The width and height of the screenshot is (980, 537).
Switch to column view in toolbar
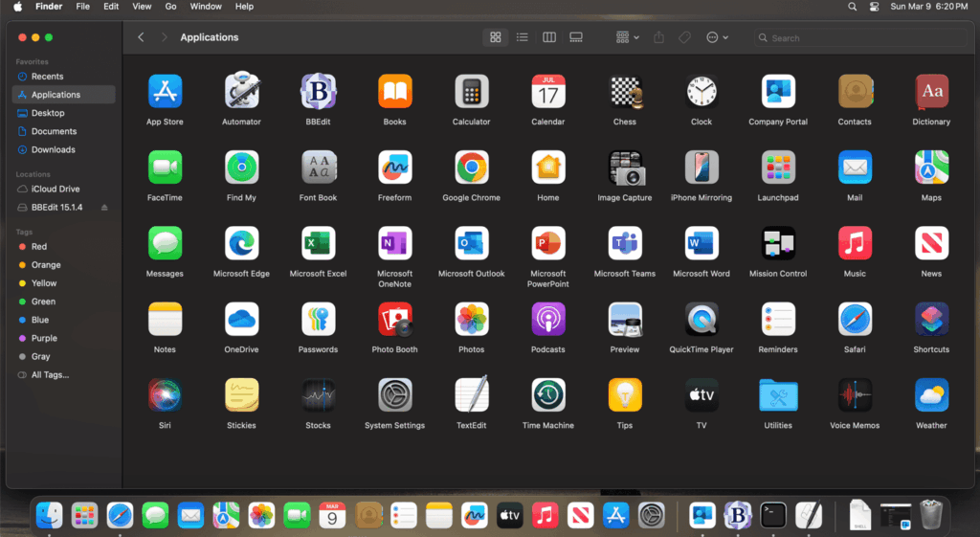tap(549, 37)
